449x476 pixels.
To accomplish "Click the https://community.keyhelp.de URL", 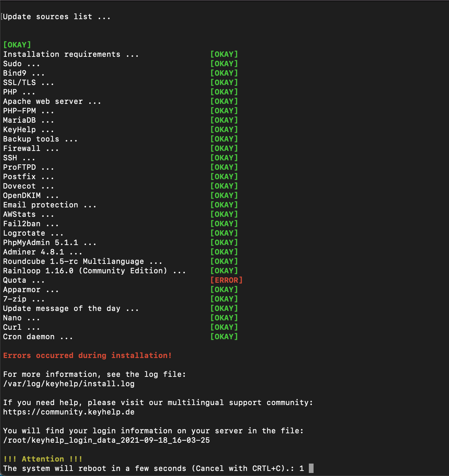I will pyautogui.click(x=69, y=412).
